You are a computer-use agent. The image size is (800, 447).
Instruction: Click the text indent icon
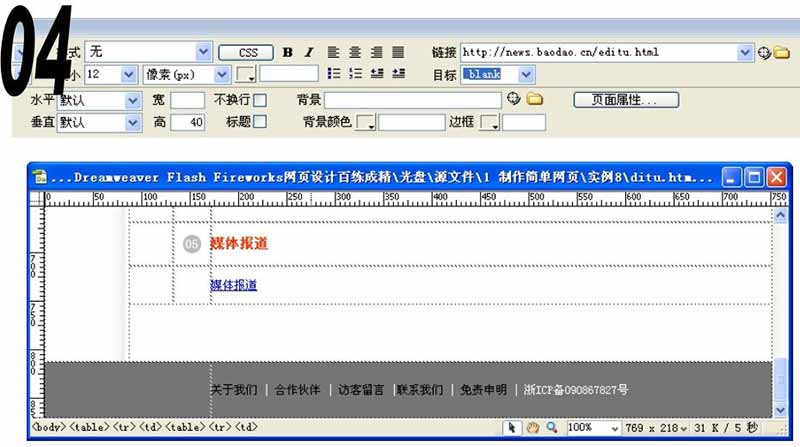coord(398,73)
